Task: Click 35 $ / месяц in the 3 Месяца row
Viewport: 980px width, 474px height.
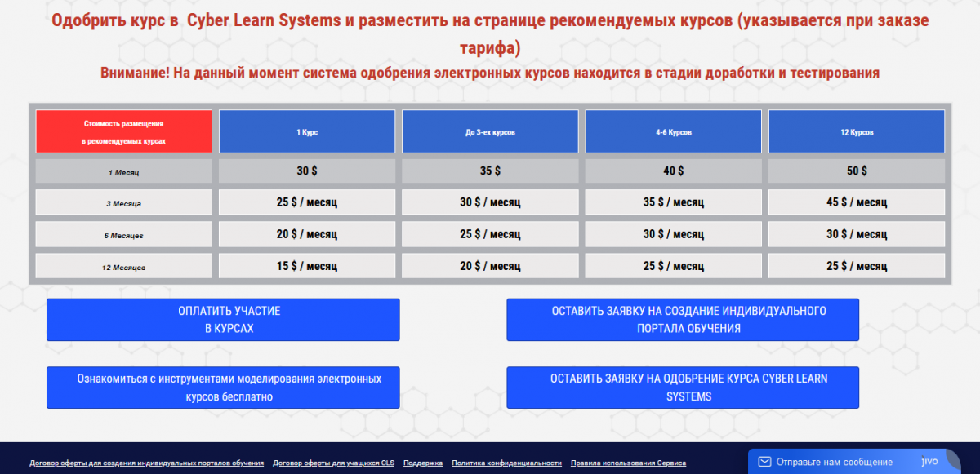Action: (674, 203)
